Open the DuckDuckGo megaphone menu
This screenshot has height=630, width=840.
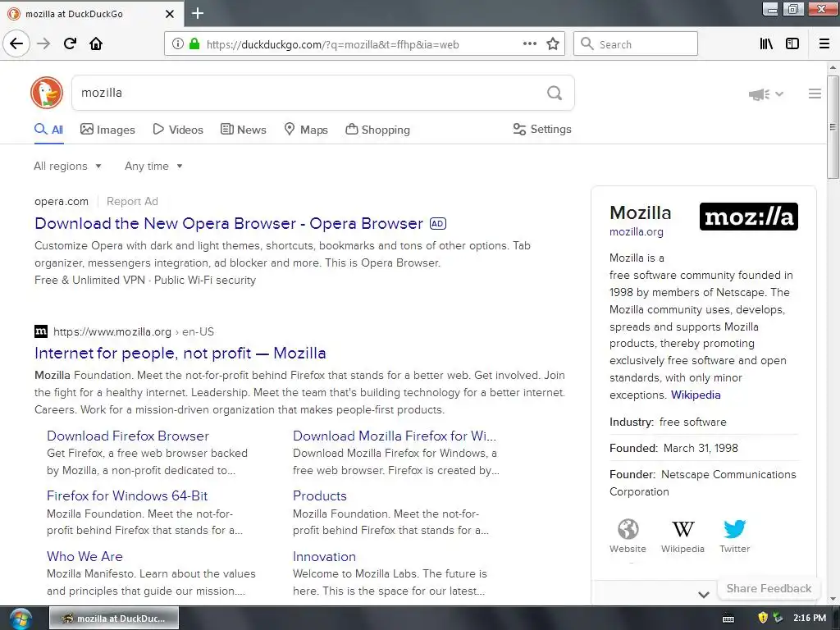pos(765,94)
